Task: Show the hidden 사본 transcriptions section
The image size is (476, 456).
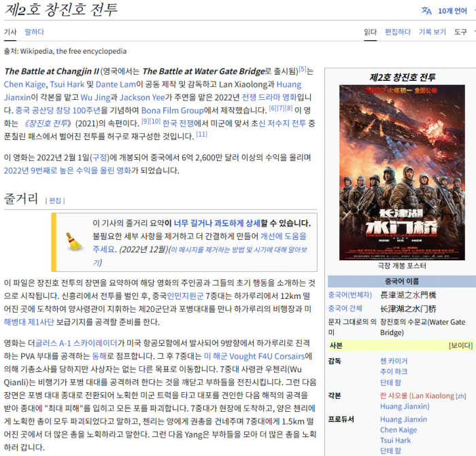Action: (x=460, y=345)
